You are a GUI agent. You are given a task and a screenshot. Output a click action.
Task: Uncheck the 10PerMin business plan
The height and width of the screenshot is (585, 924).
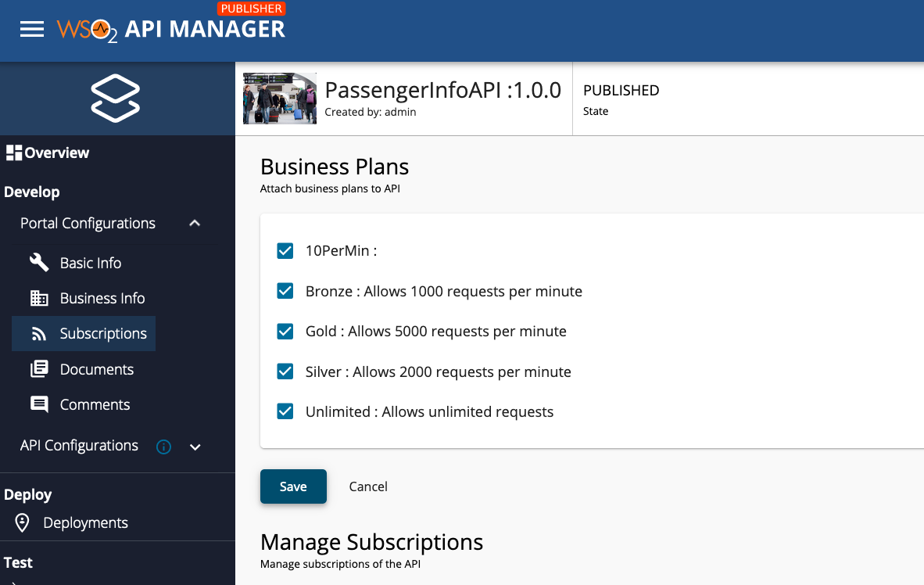(285, 251)
